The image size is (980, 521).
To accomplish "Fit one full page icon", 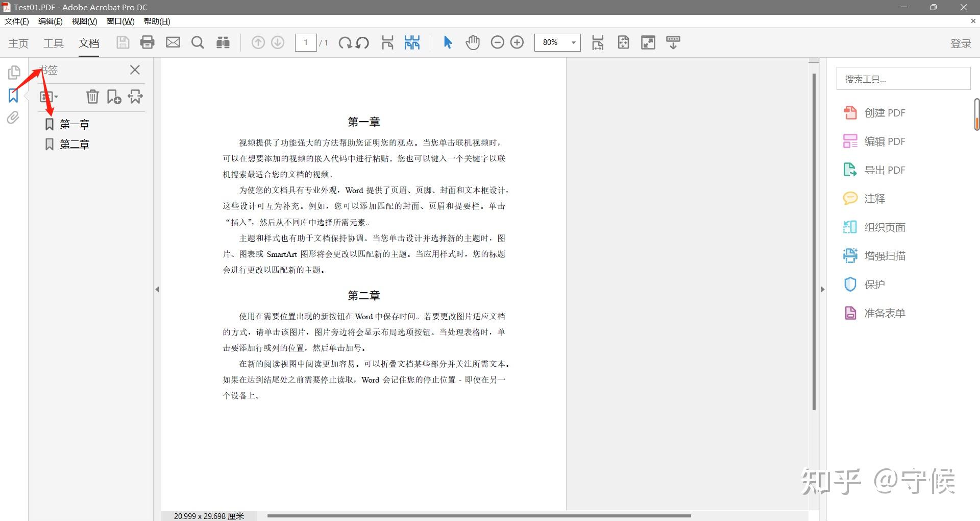I will click(x=623, y=42).
